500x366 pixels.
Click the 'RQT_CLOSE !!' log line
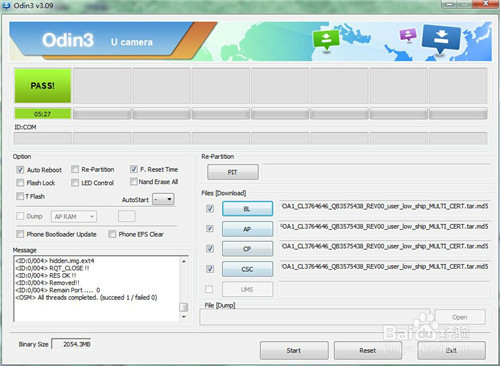point(52,268)
